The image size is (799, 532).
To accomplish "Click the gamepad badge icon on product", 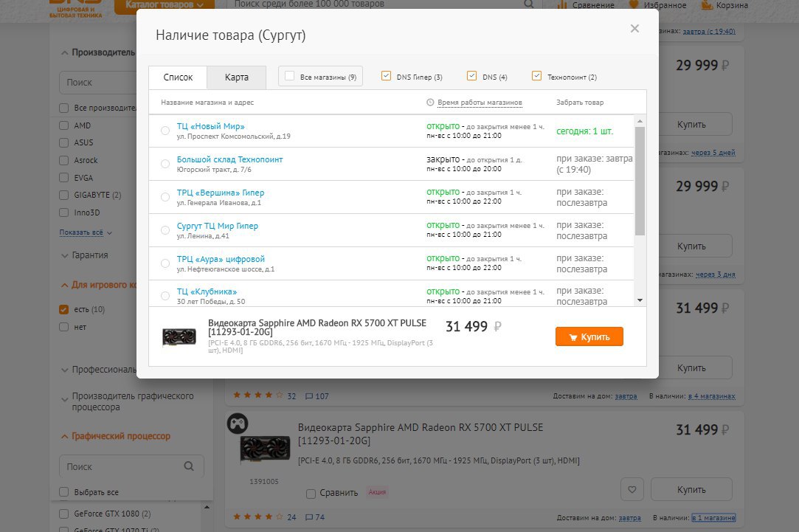I will click(x=238, y=424).
